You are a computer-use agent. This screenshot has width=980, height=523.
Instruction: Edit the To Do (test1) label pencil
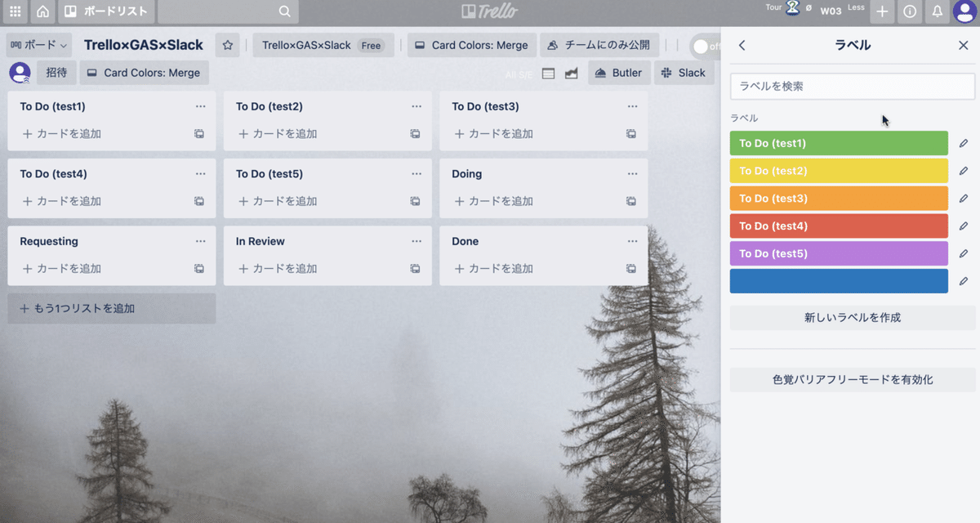click(x=964, y=143)
